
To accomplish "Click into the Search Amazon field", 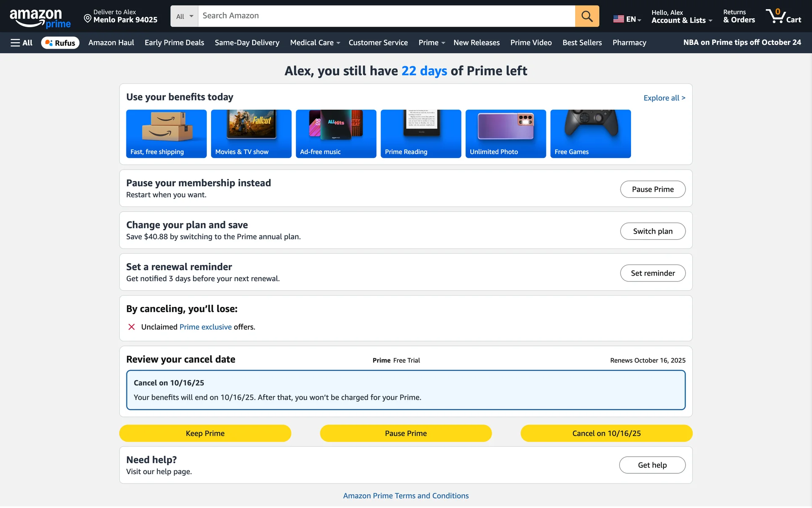I will [386, 16].
